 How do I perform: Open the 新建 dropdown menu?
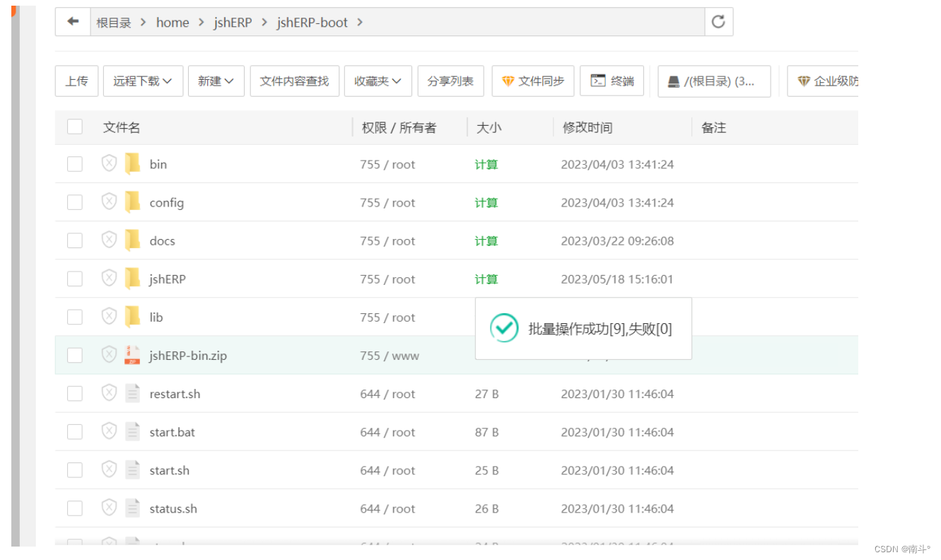pyautogui.click(x=216, y=81)
